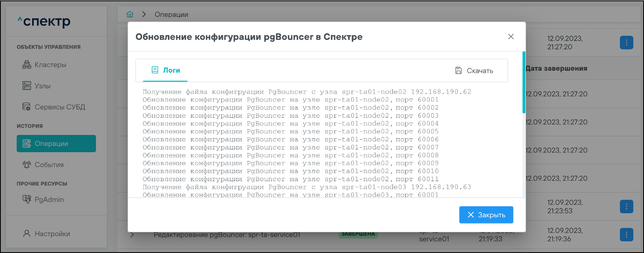Click the Дата завершения column header
The image size is (644, 253).
(556, 68)
